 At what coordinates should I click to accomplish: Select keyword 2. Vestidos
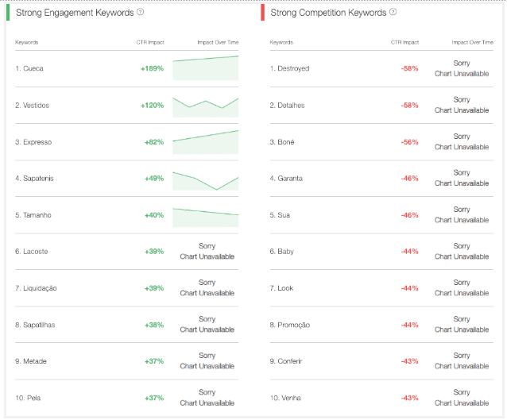pos(32,106)
